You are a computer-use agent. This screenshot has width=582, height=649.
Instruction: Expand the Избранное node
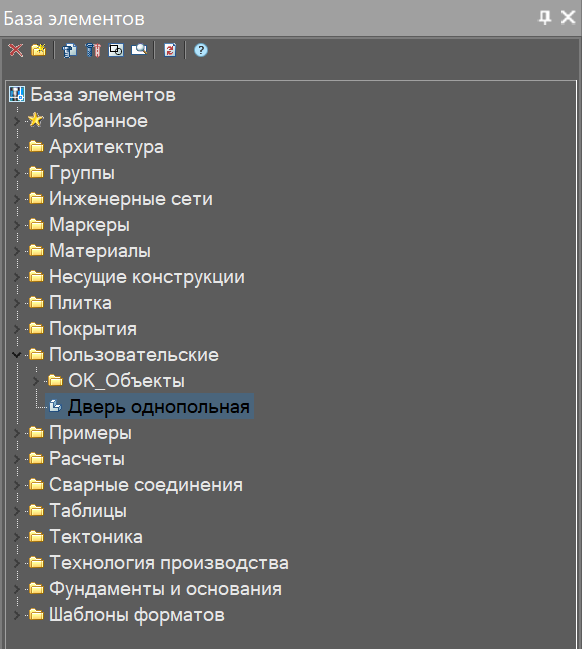[17, 121]
